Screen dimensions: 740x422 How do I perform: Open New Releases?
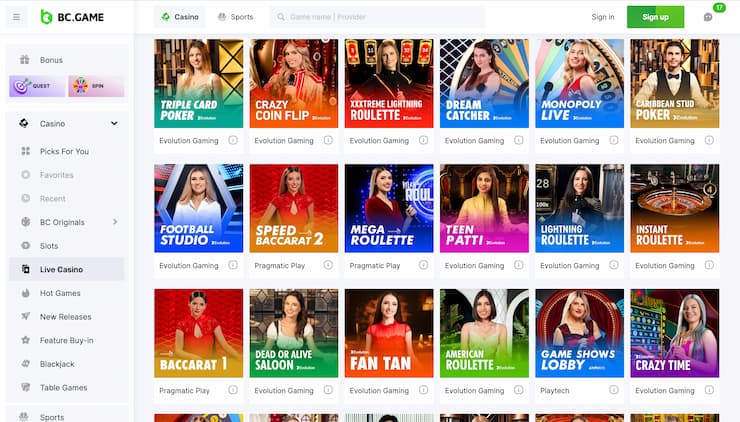(67, 316)
